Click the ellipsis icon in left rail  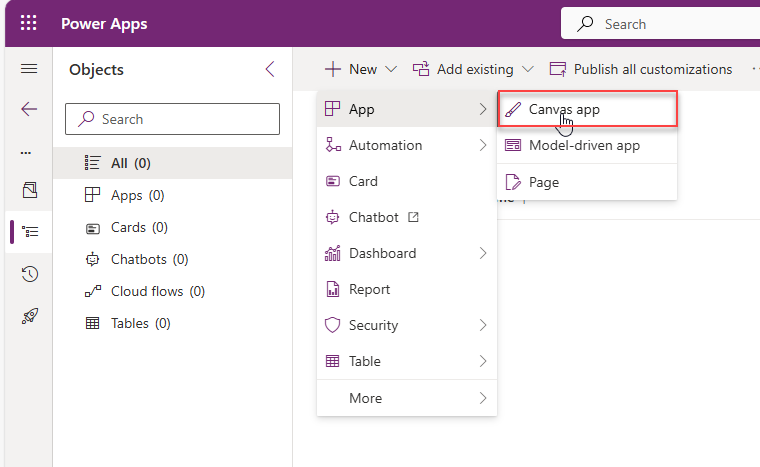(x=26, y=153)
